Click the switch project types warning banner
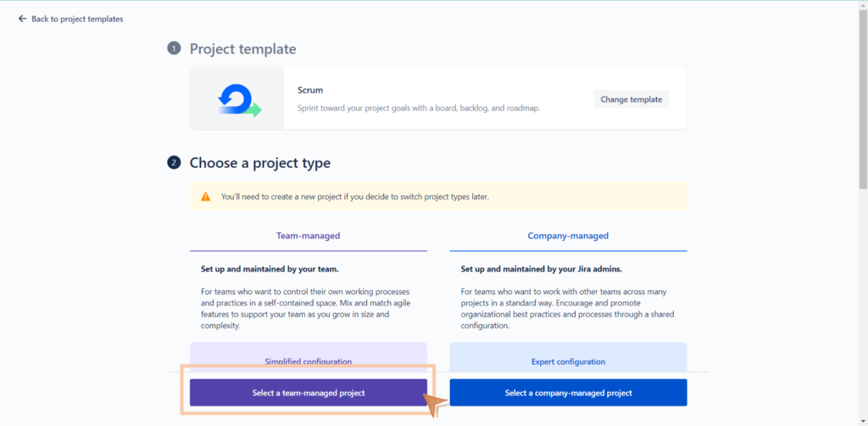868x426 pixels. coord(438,196)
